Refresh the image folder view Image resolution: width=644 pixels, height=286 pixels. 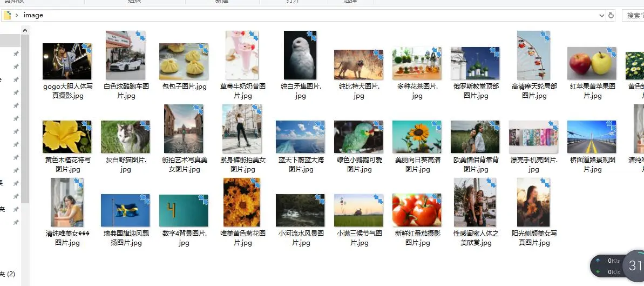click(x=611, y=16)
